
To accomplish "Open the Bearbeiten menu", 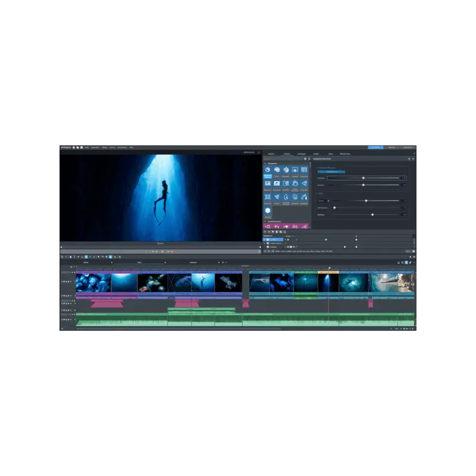I will 95,148.
